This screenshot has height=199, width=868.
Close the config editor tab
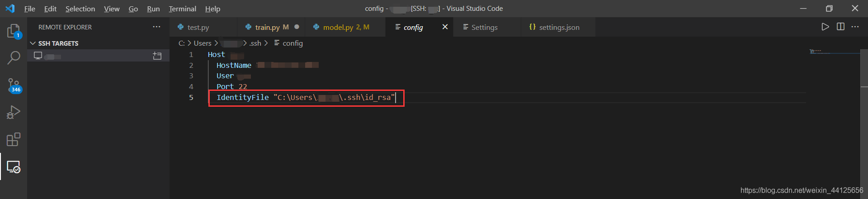point(445,27)
